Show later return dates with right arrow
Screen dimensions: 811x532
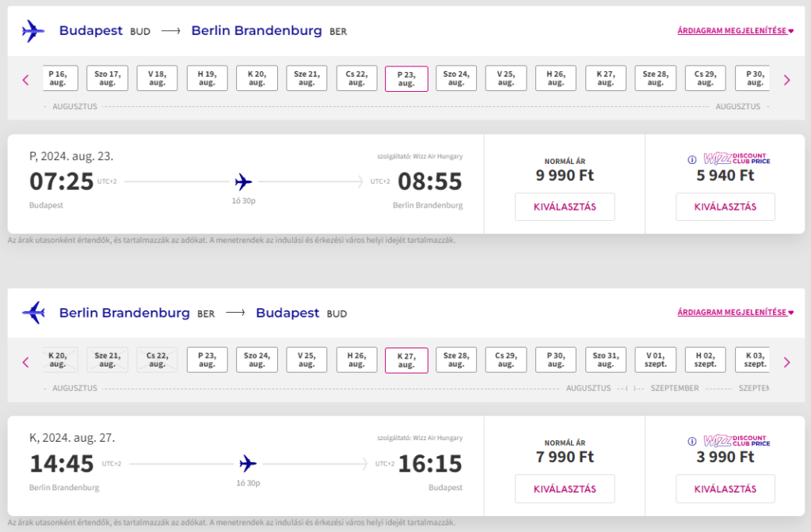tap(786, 363)
